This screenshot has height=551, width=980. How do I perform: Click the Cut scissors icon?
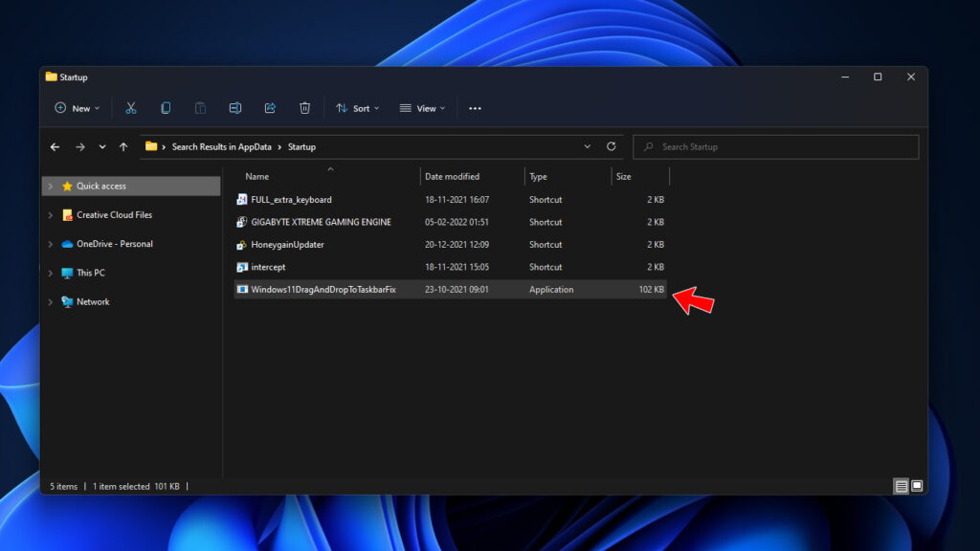point(130,108)
